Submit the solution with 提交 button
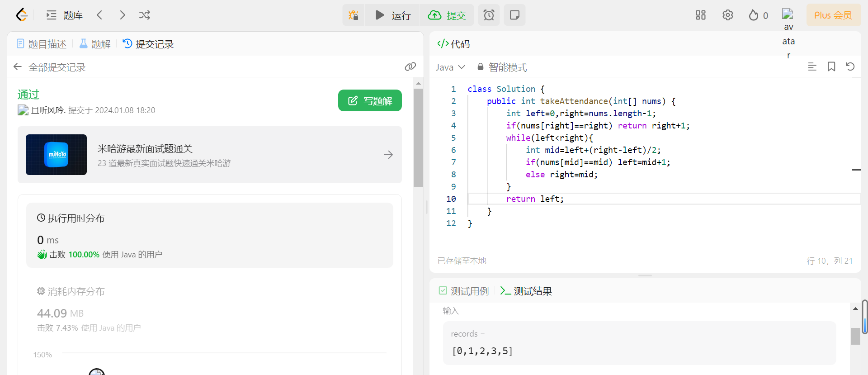 pyautogui.click(x=447, y=15)
